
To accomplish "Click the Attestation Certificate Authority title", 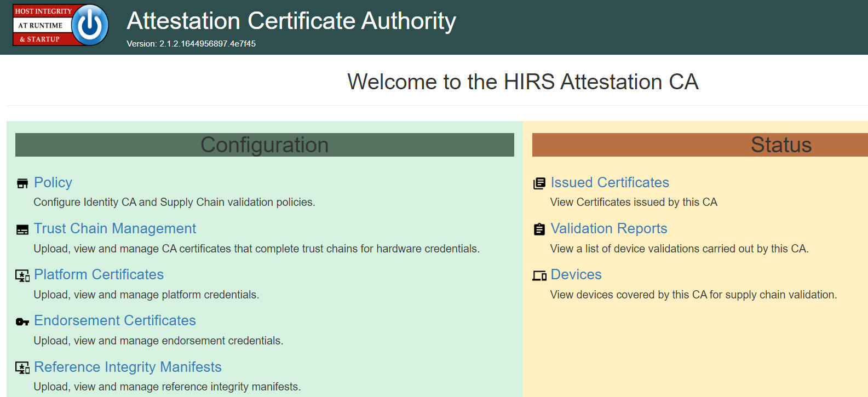I will click(291, 21).
